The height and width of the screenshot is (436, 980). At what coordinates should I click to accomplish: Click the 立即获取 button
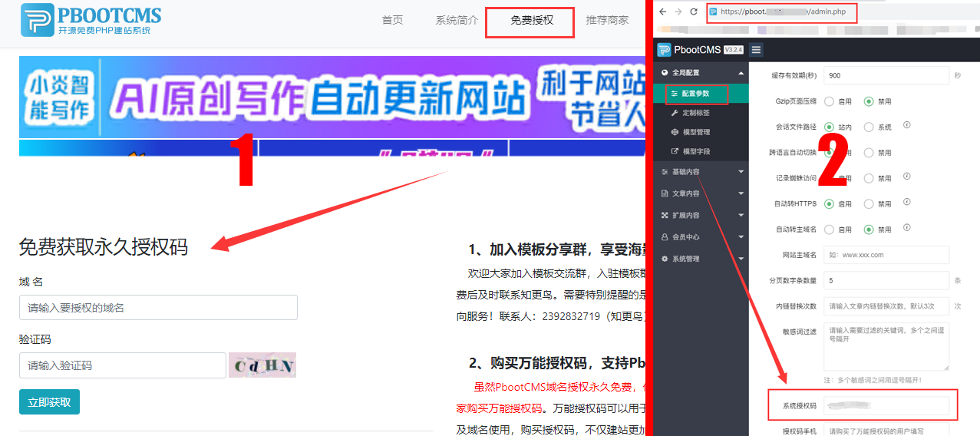(49, 402)
